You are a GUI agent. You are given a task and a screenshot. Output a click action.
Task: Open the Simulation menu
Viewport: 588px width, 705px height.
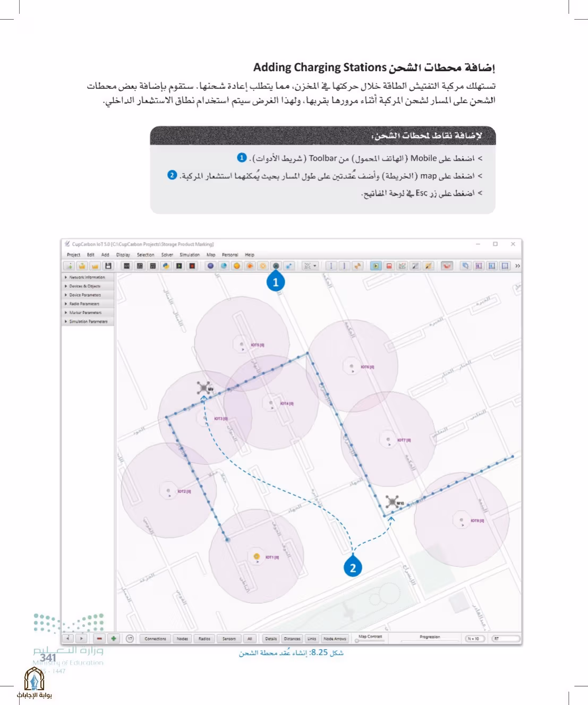(190, 255)
